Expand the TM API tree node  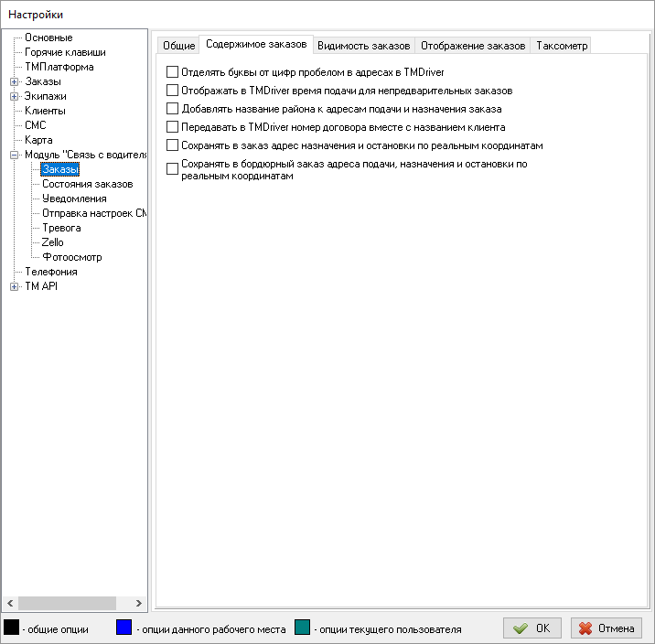click(14, 286)
